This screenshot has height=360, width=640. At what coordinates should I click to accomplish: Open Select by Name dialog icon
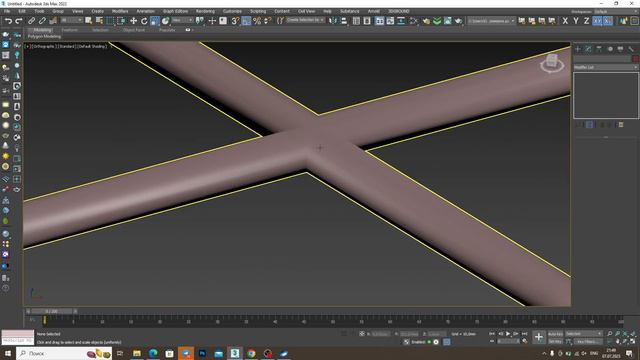[99, 21]
